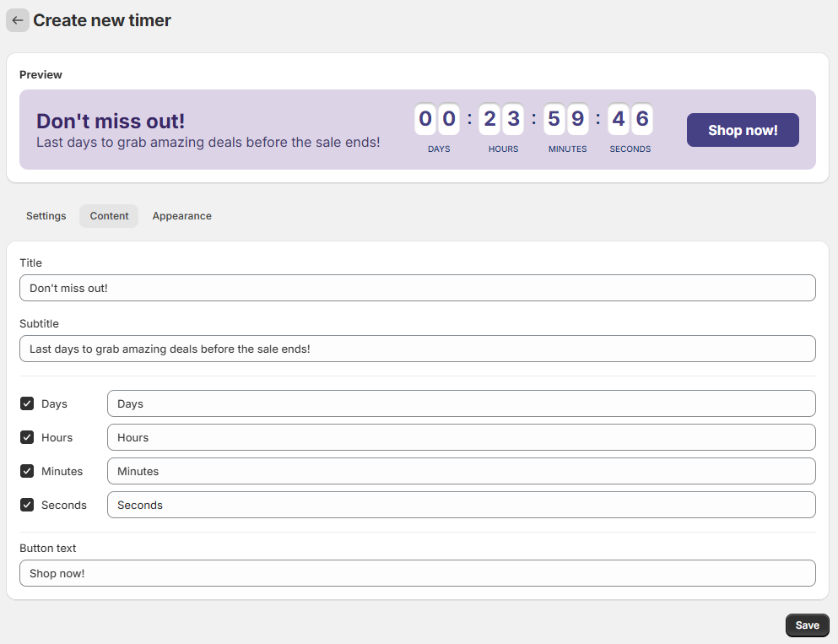Select the Content tab
The height and width of the screenshot is (644, 838).
(109, 216)
